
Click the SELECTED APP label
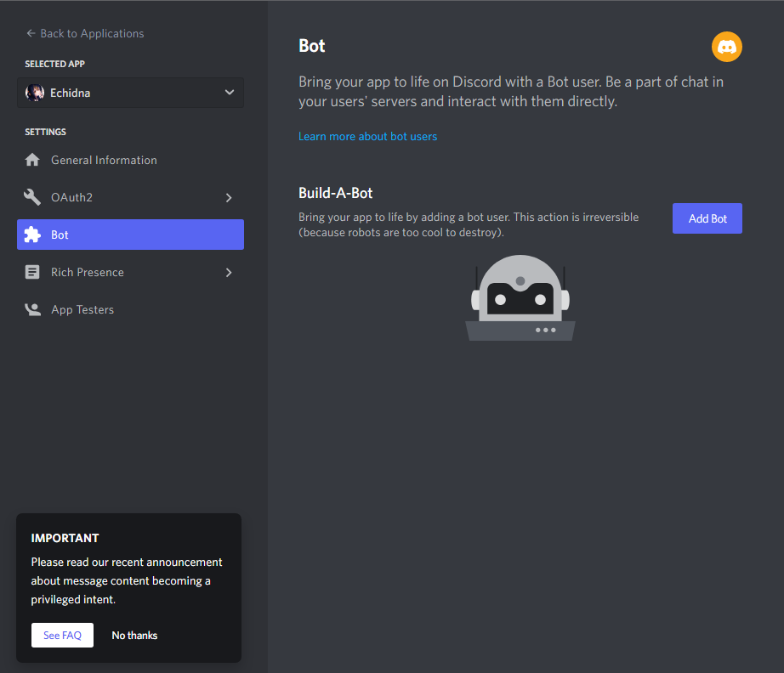[55, 64]
